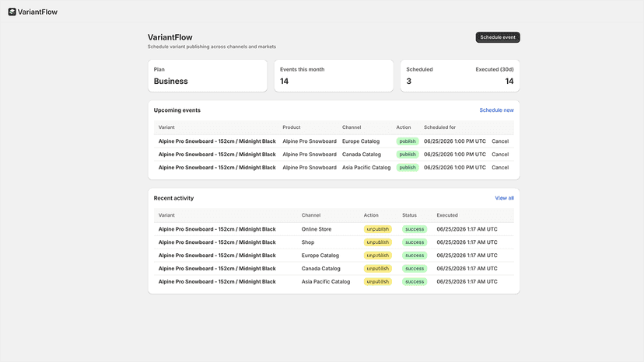This screenshot has height=362, width=644.
Task: Click Scheduled for column header
Action: (440, 127)
